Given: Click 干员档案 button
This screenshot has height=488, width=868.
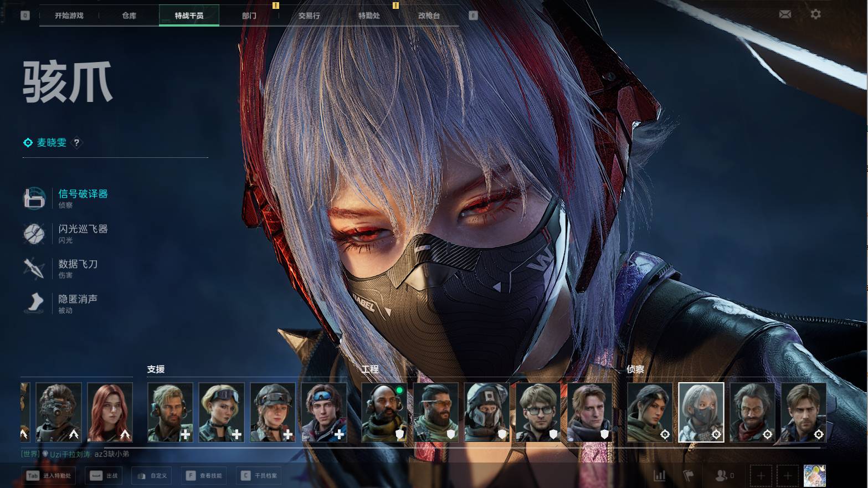Looking at the screenshot, I should [259, 475].
